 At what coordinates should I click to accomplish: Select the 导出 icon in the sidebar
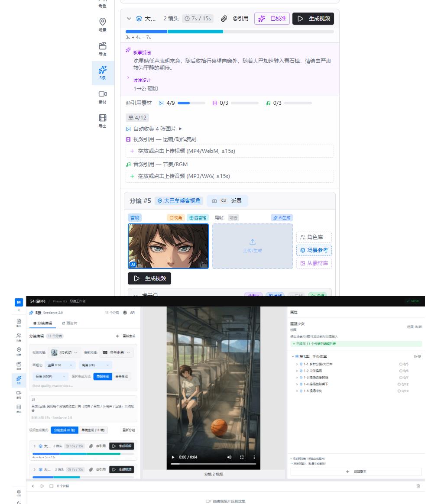(x=102, y=121)
